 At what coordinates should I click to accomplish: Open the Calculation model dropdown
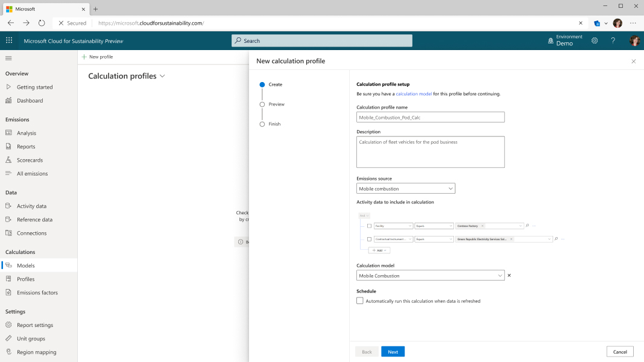coord(431,275)
